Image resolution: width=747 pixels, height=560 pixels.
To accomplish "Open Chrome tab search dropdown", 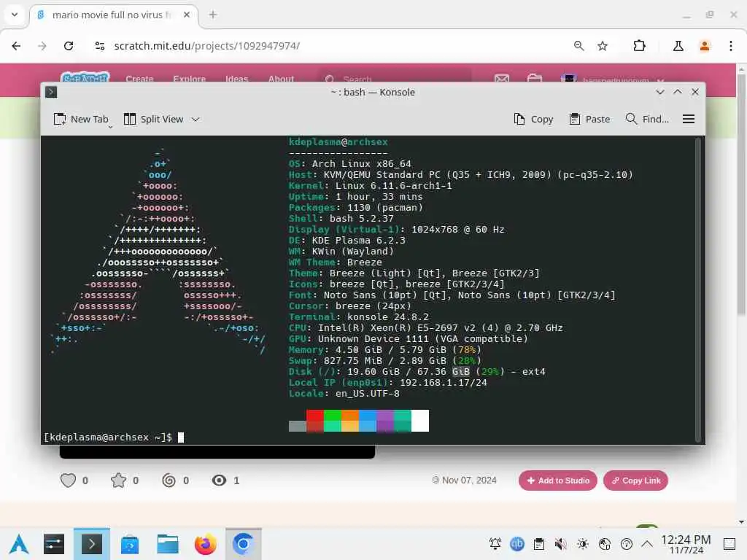I will click(x=15, y=15).
